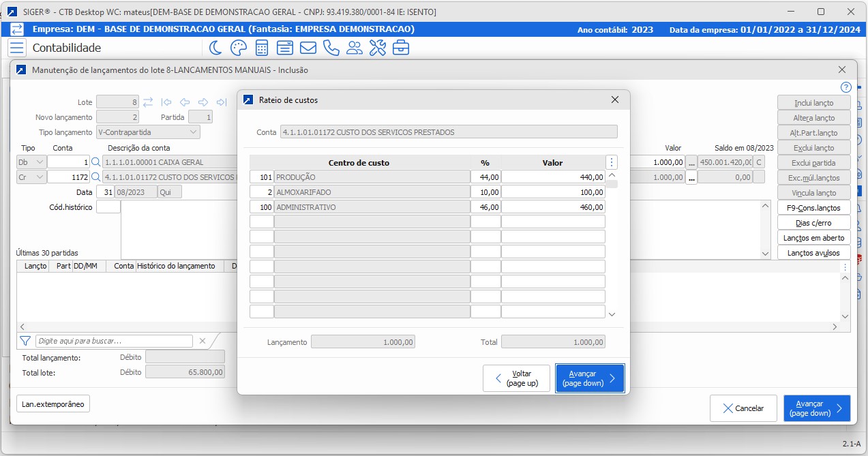Open the wrench and screwdriver tools icon
The height and width of the screenshot is (456, 868).
pyautogui.click(x=378, y=48)
